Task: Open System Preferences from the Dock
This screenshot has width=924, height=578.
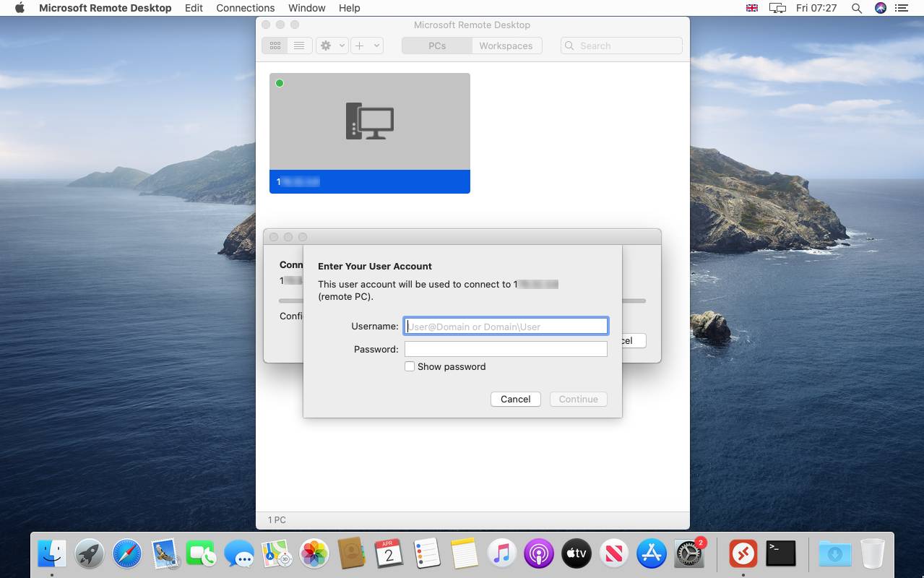Action: (689, 554)
